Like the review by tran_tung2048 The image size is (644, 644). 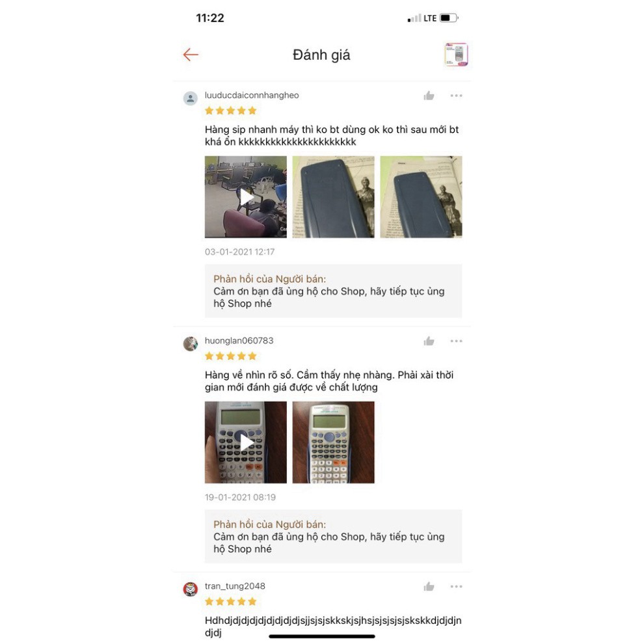(429, 587)
